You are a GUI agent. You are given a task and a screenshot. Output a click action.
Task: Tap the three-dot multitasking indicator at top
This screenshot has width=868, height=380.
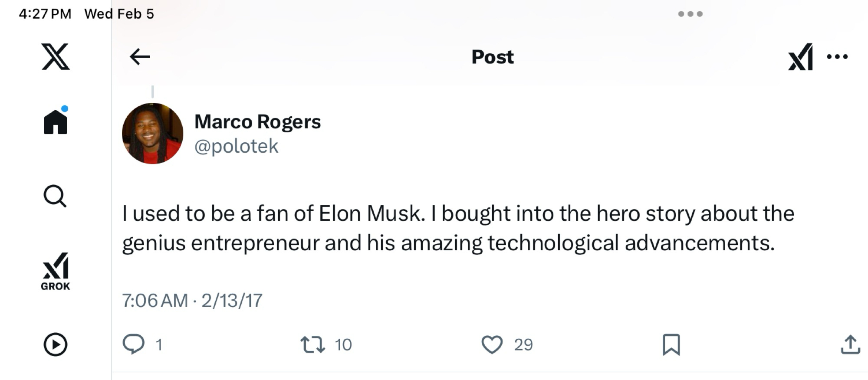(690, 14)
